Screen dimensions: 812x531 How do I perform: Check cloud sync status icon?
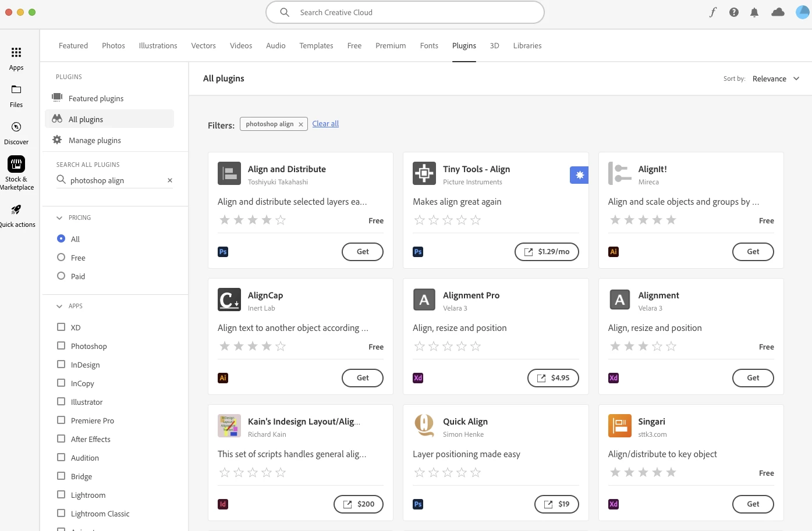click(778, 12)
